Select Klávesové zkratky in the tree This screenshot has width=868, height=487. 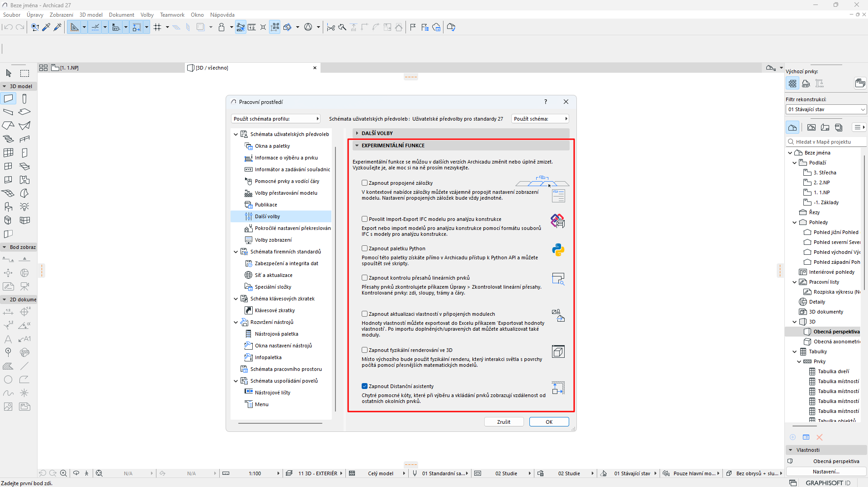click(274, 310)
